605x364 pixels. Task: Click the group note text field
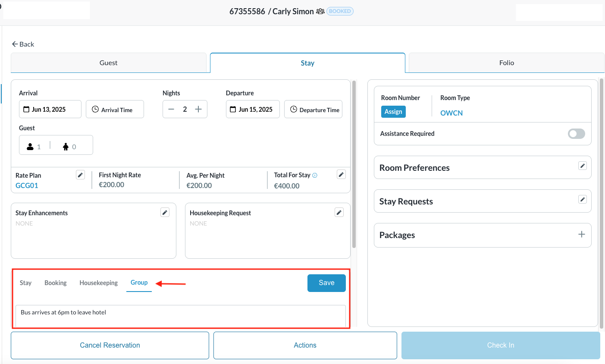[180, 315]
